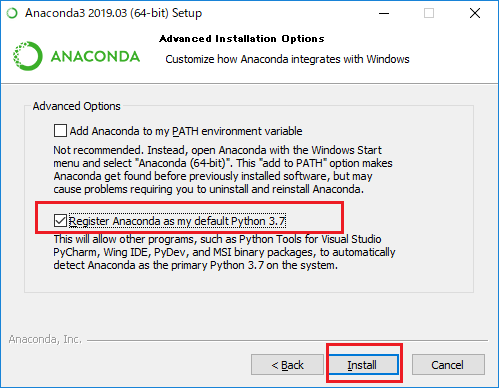499x388 pixels.
Task: Enable Add Anaconda to my PATH checkbox
Action: (60, 131)
